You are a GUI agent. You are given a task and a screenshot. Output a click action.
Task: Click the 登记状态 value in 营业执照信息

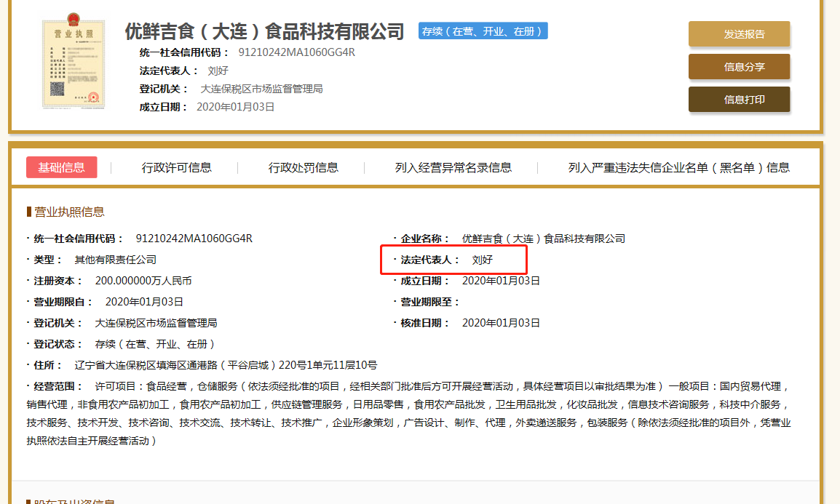point(154,344)
